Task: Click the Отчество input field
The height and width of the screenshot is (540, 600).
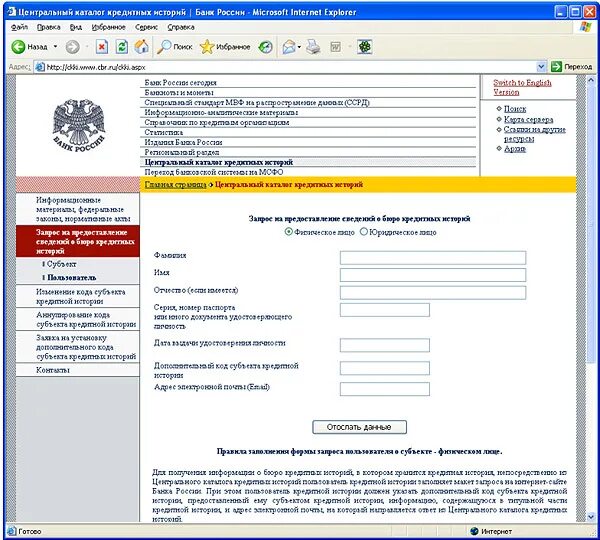Action: click(x=433, y=293)
